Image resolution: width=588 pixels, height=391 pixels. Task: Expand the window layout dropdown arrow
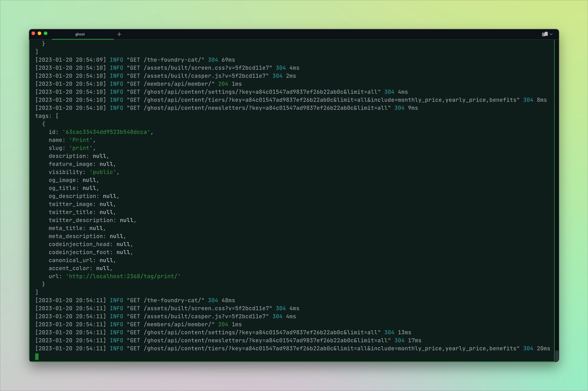[551, 35]
